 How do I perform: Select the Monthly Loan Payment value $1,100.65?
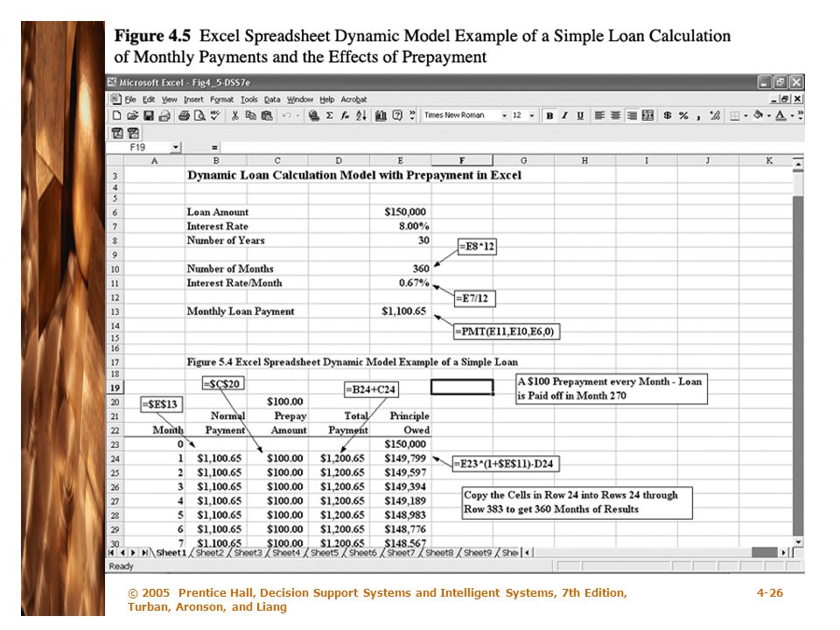coord(400,311)
